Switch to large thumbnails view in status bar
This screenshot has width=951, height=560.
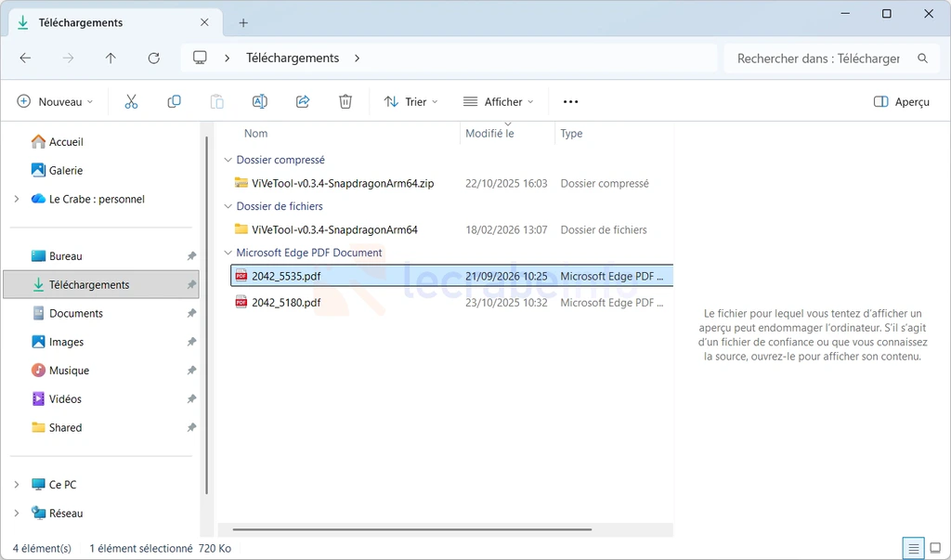point(935,549)
